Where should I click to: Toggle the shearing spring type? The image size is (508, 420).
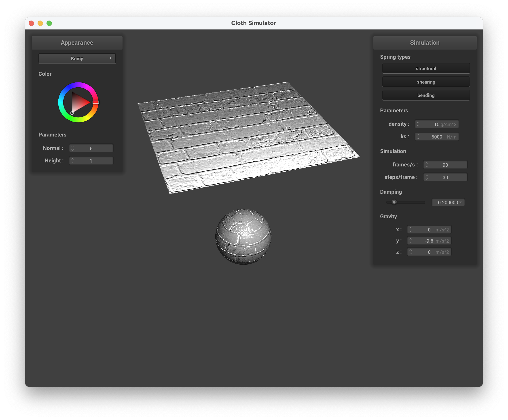pos(426,82)
